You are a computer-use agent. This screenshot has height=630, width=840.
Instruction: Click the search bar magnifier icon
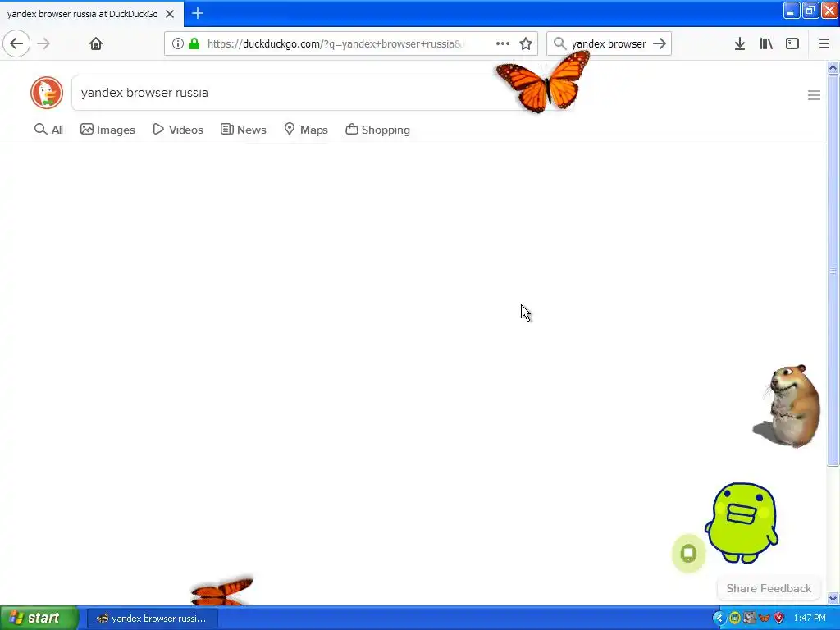pos(559,43)
